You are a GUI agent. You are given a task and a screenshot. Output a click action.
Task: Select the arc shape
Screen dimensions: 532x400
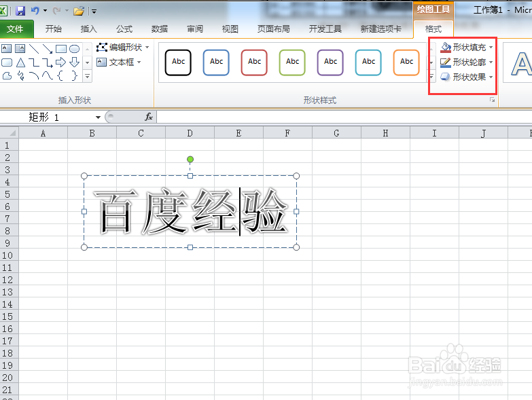coord(34,75)
